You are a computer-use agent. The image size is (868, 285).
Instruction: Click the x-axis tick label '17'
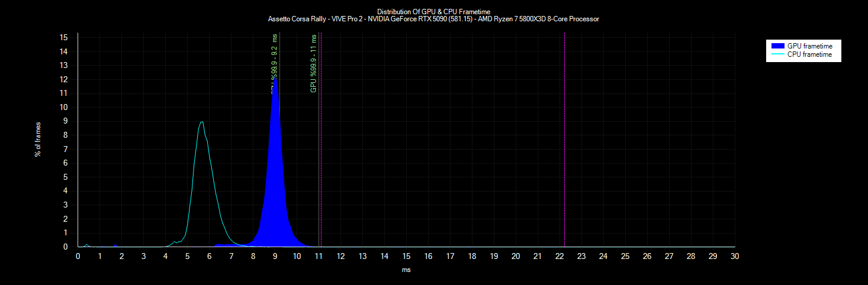[450, 256]
